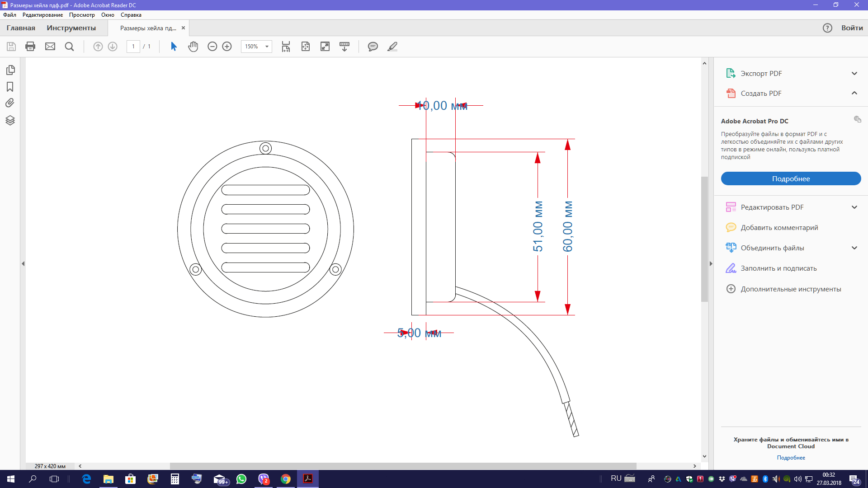Click the page number input field
868x488 pixels.
tap(133, 47)
